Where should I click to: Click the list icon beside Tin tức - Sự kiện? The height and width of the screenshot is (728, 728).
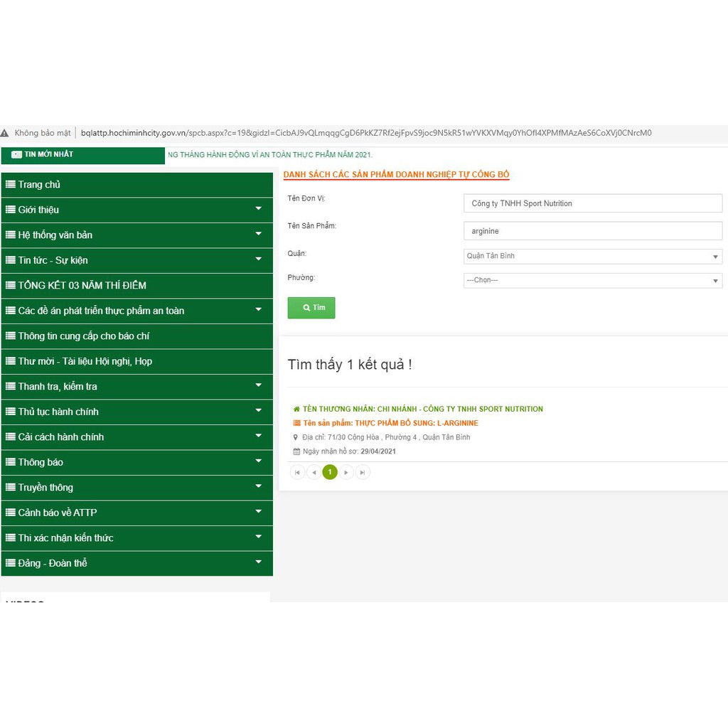click(x=10, y=260)
